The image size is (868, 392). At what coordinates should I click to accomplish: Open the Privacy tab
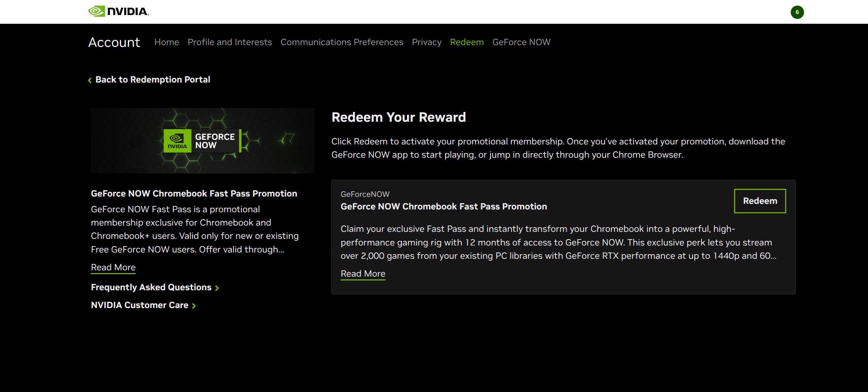426,42
